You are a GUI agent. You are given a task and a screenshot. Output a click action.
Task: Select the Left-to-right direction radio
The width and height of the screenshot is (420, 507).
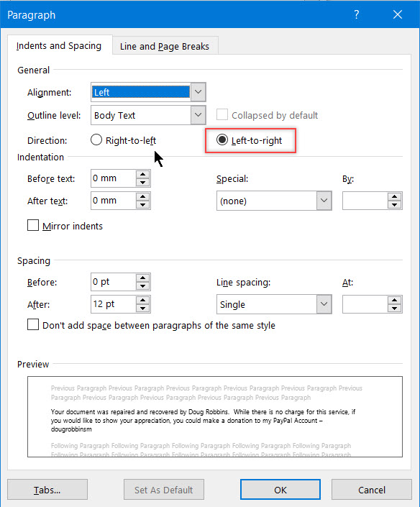click(222, 140)
